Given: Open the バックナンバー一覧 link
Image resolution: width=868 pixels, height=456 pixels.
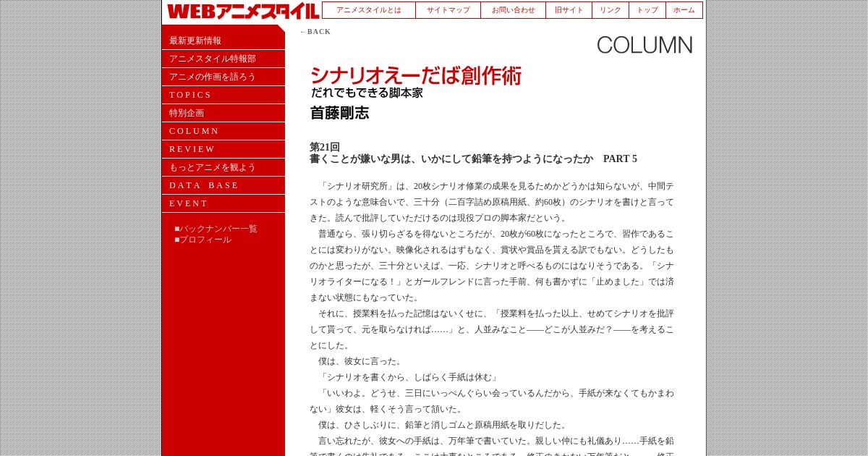Looking at the screenshot, I should (218, 229).
